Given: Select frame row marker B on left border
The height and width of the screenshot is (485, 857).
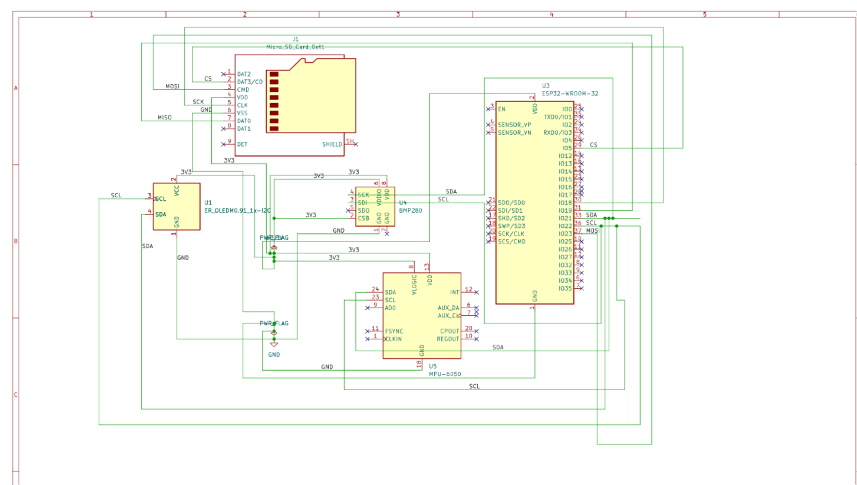Looking at the screenshot, I should [x=15, y=241].
